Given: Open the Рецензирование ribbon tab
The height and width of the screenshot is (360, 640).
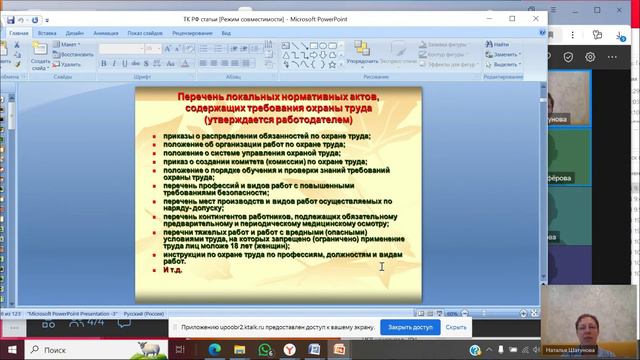Looking at the screenshot, I should (192, 33).
